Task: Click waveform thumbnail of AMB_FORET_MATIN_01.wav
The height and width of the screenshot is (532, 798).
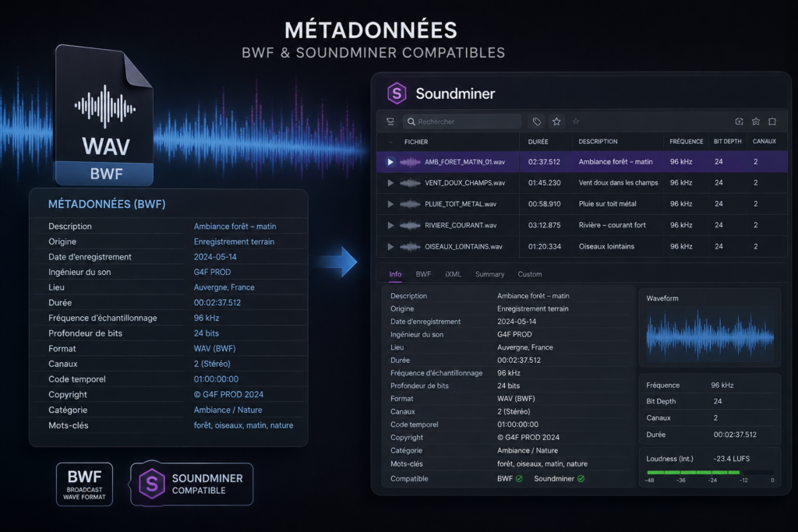Action: 410,162
